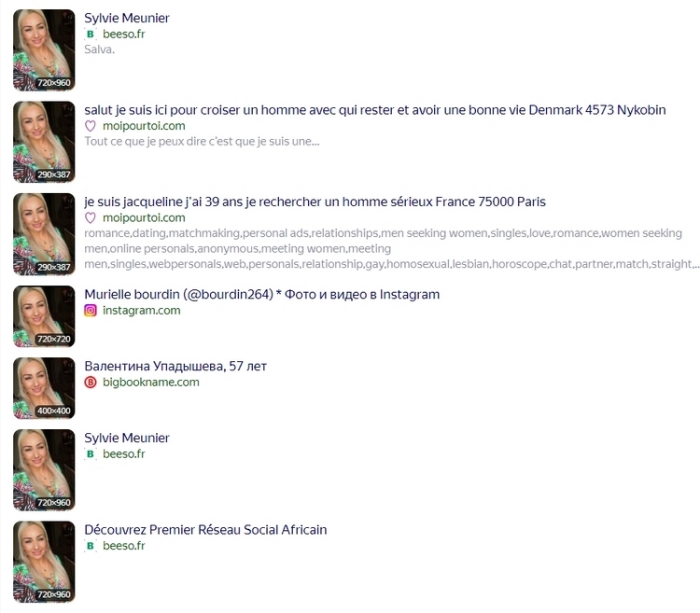Click the beeso.fr favicon in first result

[91, 34]
